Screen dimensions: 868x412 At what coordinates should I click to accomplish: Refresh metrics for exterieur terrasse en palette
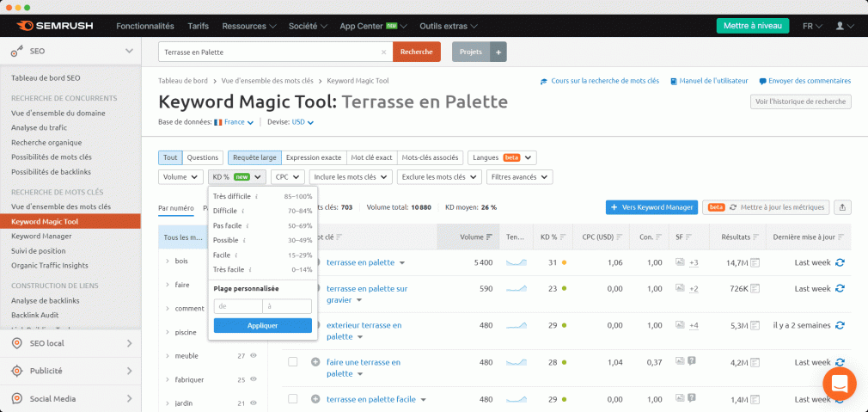click(840, 325)
